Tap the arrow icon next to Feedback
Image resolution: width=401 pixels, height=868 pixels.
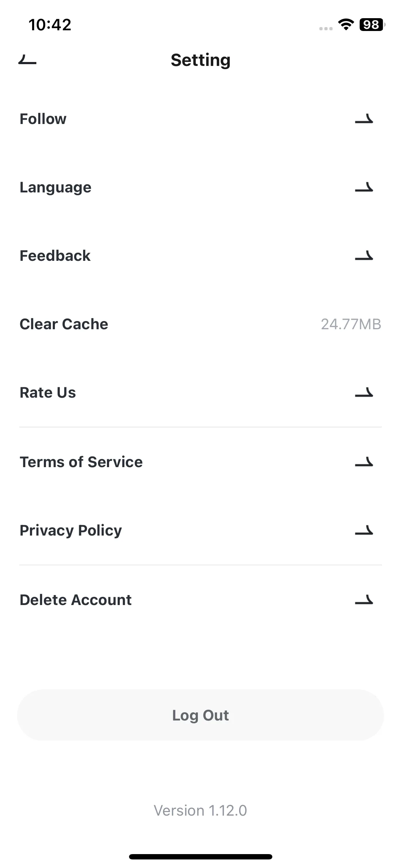click(x=364, y=256)
